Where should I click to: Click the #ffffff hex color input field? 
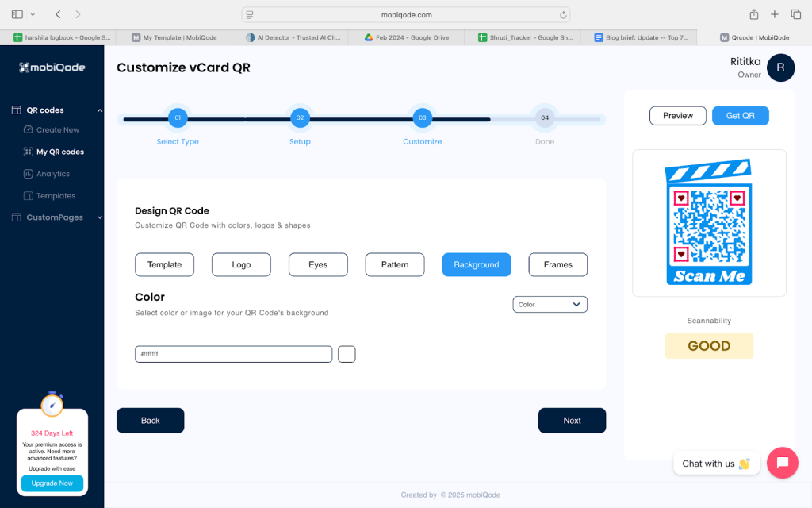coord(233,354)
